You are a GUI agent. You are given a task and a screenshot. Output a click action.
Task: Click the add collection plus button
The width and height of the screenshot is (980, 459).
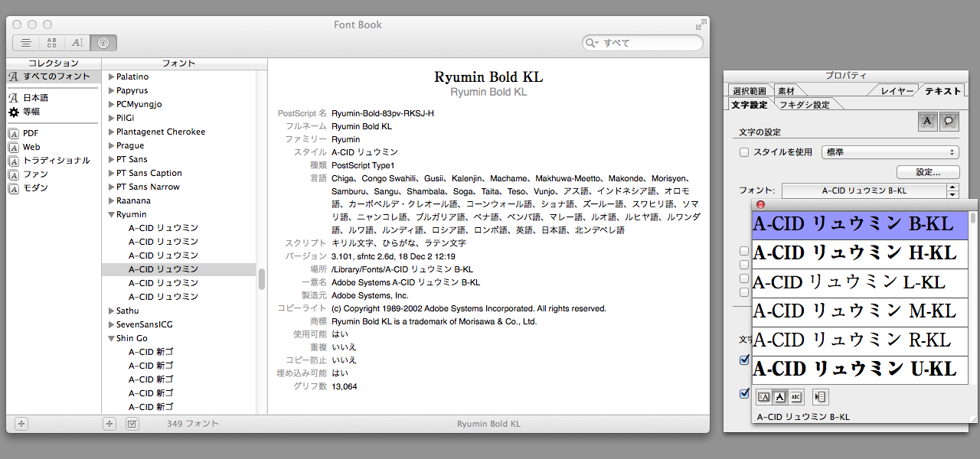[x=21, y=423]
